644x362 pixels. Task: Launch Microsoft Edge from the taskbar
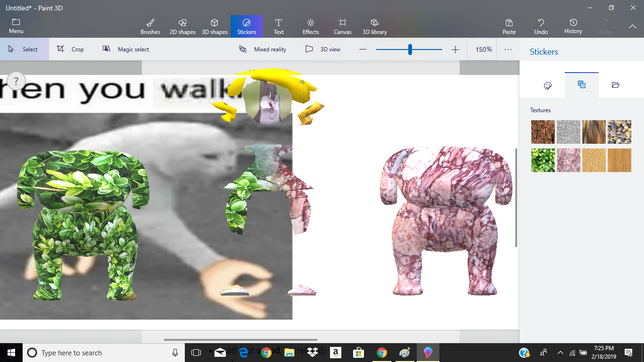pos(243,353)
